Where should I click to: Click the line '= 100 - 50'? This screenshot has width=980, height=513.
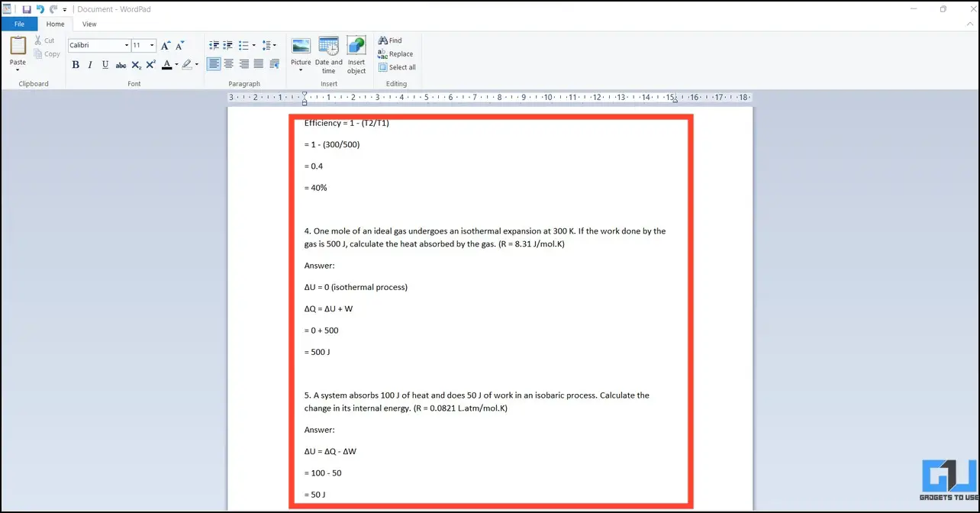point(323,473)
